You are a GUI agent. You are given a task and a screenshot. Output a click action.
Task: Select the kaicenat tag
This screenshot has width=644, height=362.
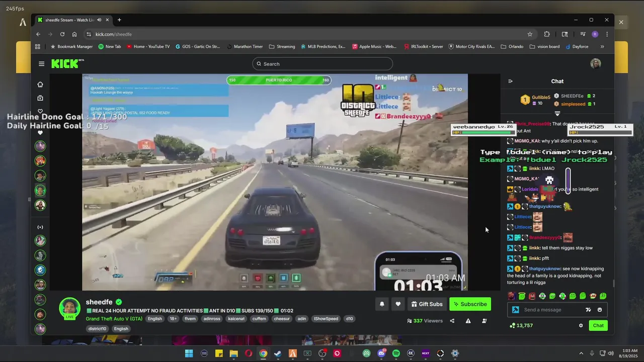pos(236,319)
